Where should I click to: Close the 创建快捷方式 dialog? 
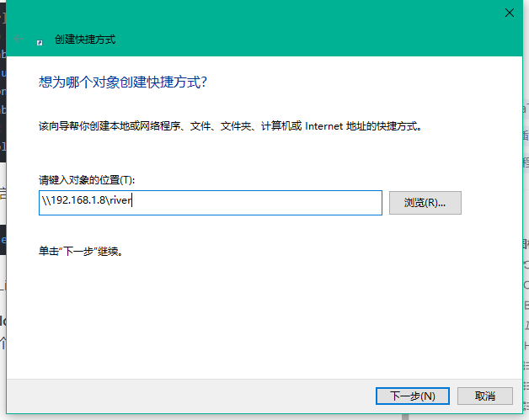point(510,13)
